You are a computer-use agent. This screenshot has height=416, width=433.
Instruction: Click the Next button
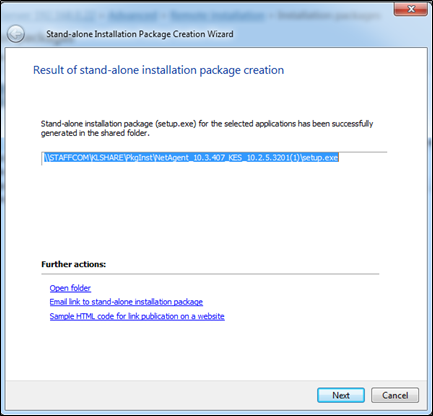point(341,395)
